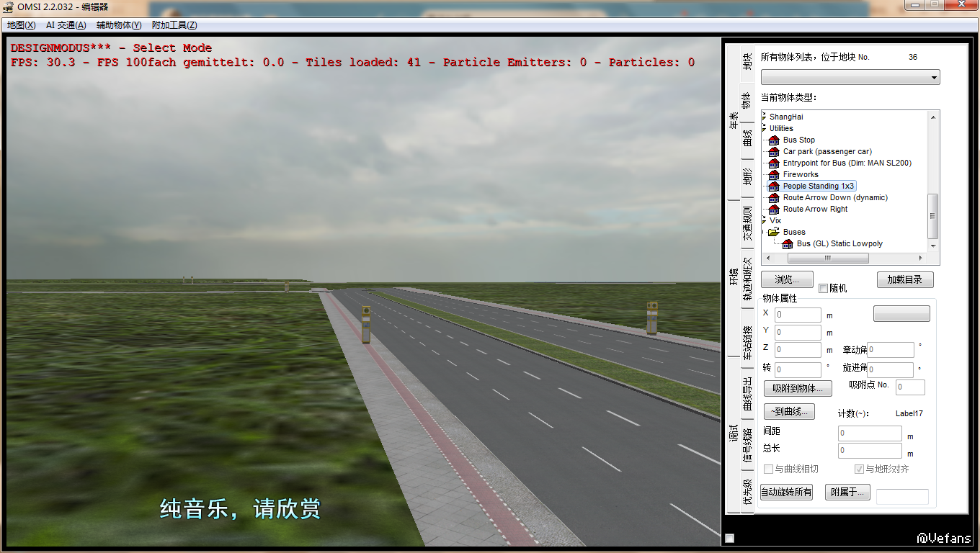Open the 调试 side tab
The height and width of the screenshot is (553, 980).
(734, 435)
